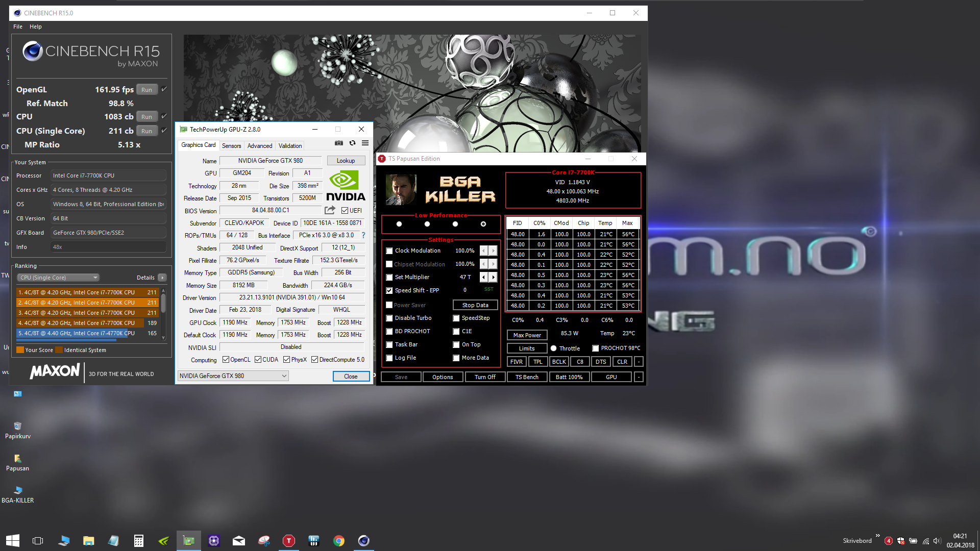Click ranking entry 5 Core i7-4770K bar
This screenshot has height=551, width=980.
click(88, 333)
